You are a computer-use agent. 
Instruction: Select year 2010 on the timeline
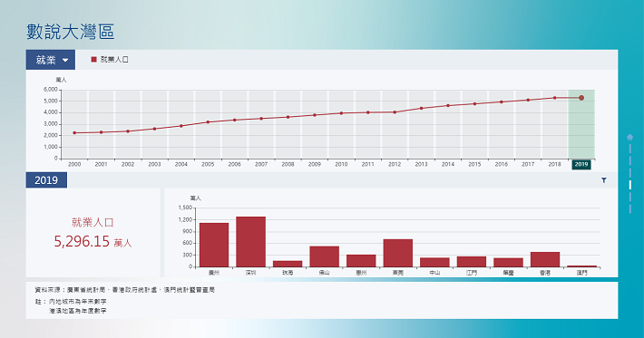tap(341, 164)
